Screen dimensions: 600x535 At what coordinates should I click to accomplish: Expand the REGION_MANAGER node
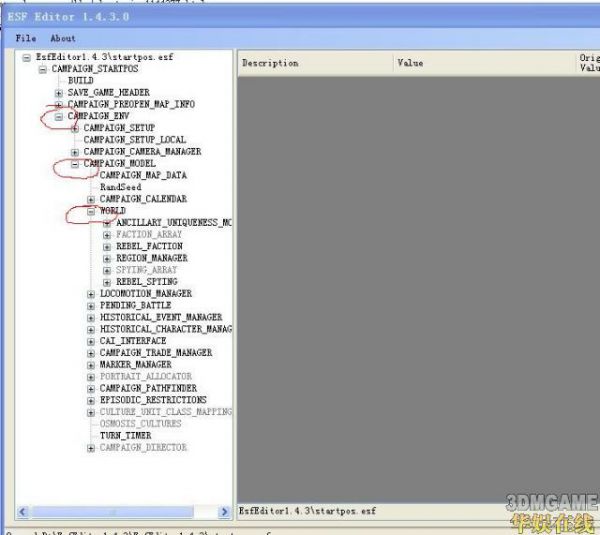[x=107, y=258]
